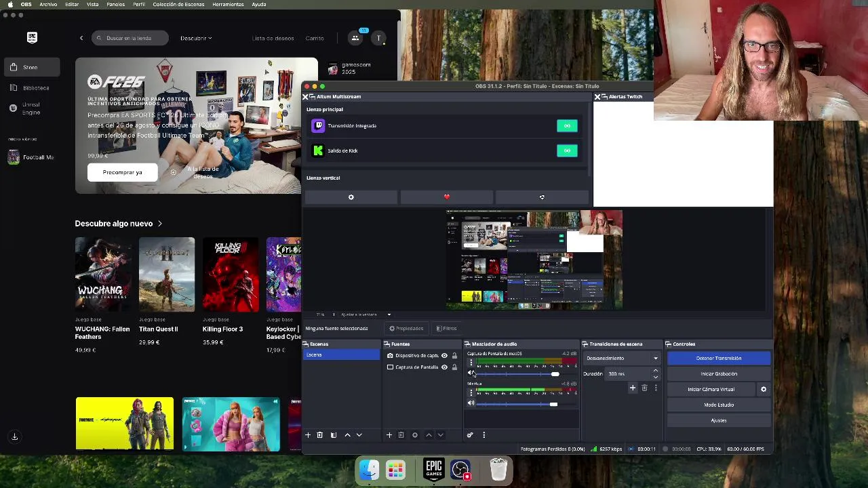Toggle visibility of Captura de Pantalla source

[444, 367]
